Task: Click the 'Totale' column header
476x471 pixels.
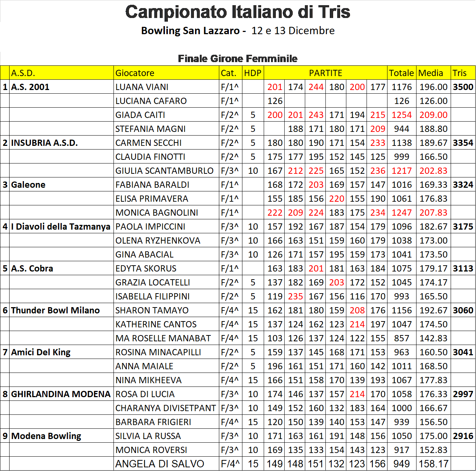Action: click(401, 73)
